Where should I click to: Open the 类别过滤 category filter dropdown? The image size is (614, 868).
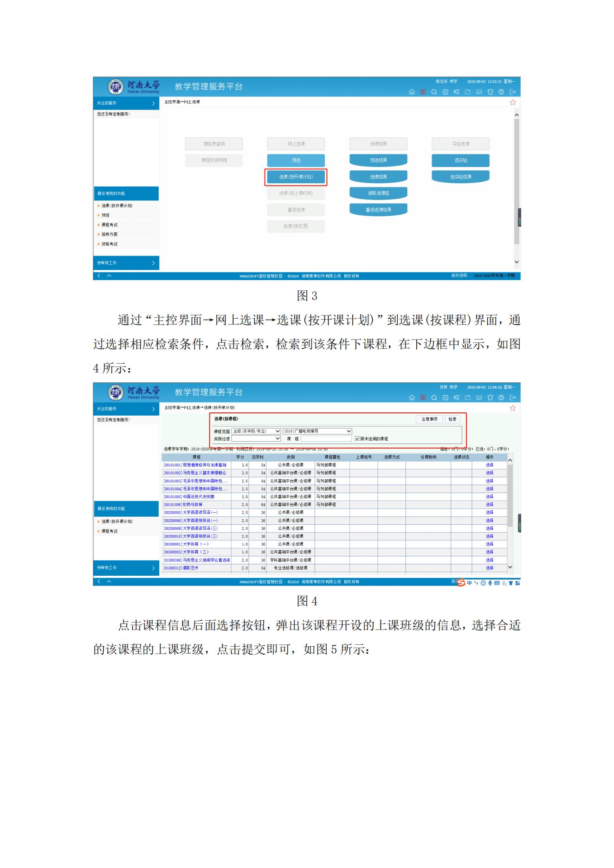(256, 438)
